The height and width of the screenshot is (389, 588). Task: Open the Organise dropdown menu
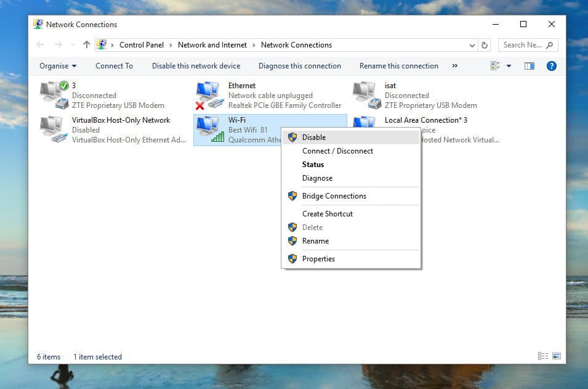pos(58,66)
